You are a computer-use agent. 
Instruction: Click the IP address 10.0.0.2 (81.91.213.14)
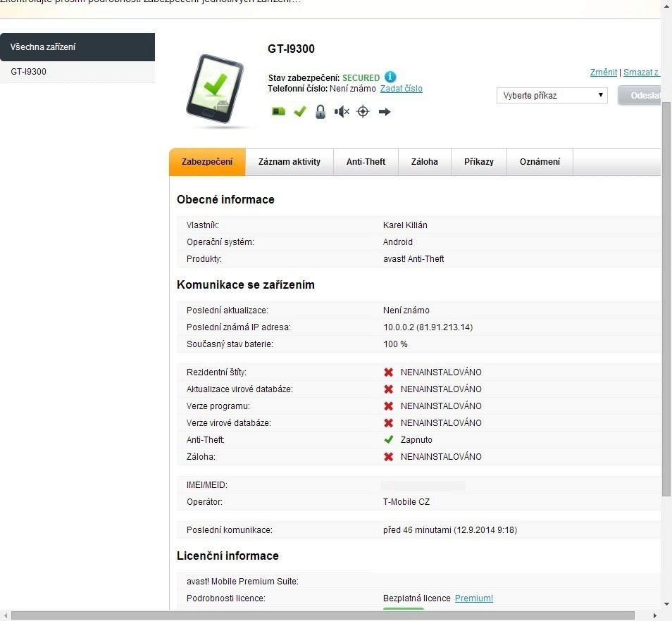coord(428,327)
